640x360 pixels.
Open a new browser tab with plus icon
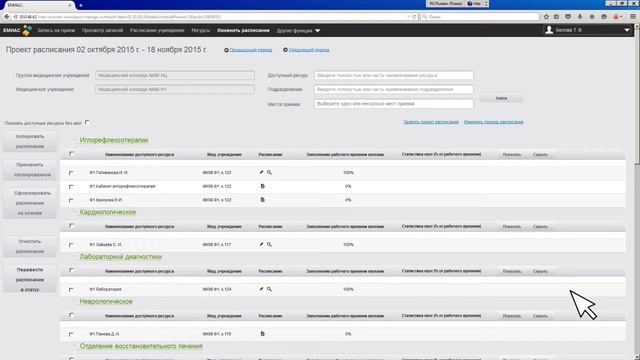[81, 5]
